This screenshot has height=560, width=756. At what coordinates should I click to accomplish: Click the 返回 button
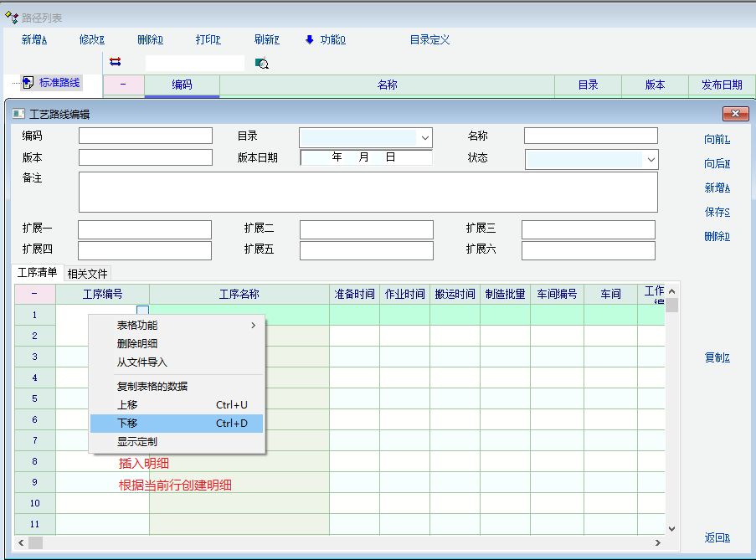(x=717, y=538)
